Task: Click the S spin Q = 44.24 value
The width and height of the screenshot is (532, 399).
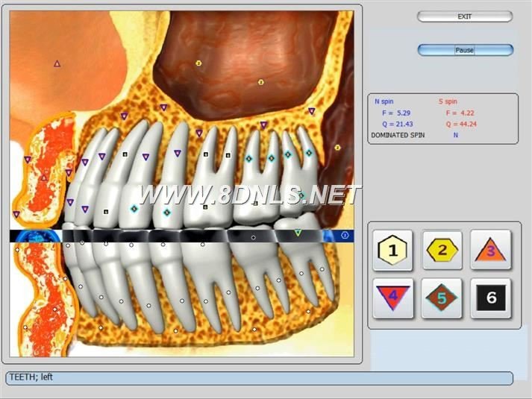Action: click(x=461, y=124)
